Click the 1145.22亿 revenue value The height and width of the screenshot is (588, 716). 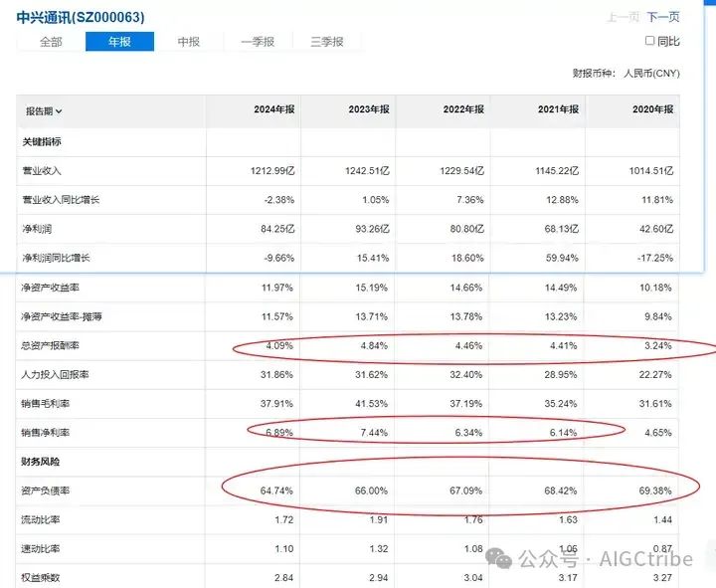pyautogui.click(x=557, y=171)
